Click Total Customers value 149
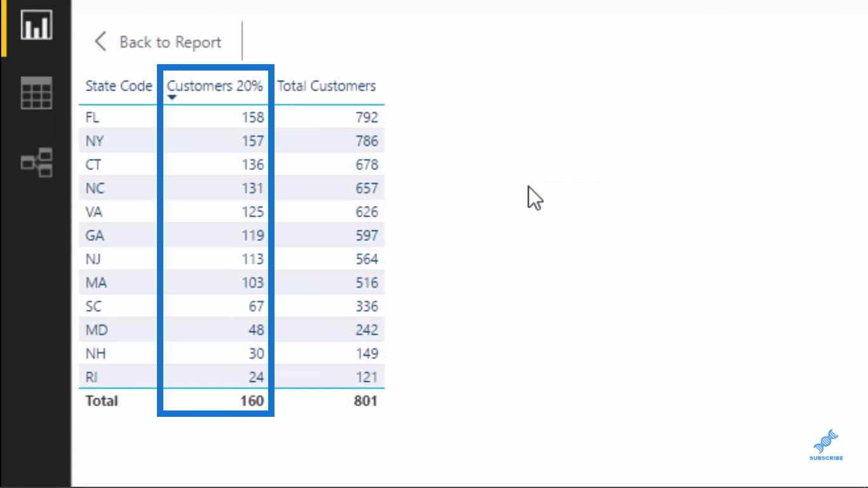Screen dimensions: 868x488 coord(367,353)
